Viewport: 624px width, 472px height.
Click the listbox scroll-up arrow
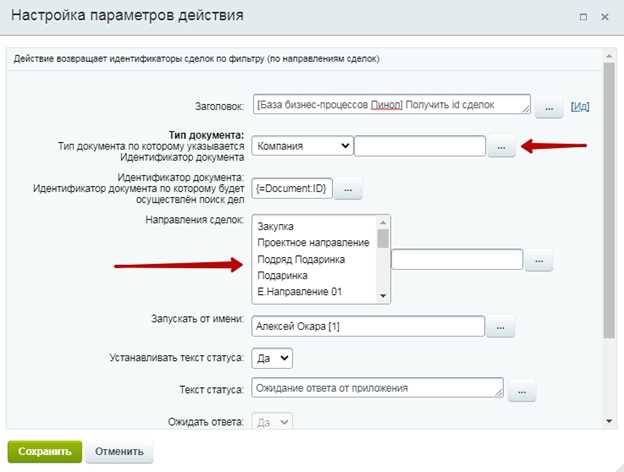pos(383,222)
